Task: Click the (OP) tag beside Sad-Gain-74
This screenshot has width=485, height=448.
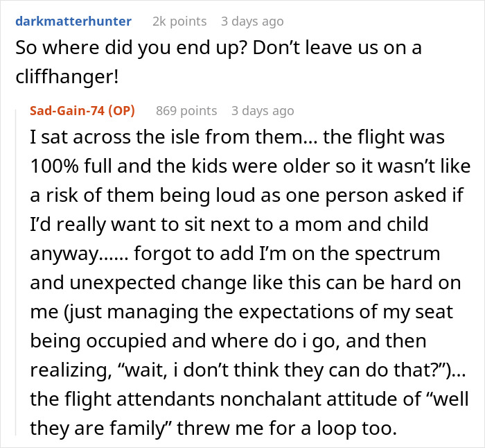Action: (123, 111)
